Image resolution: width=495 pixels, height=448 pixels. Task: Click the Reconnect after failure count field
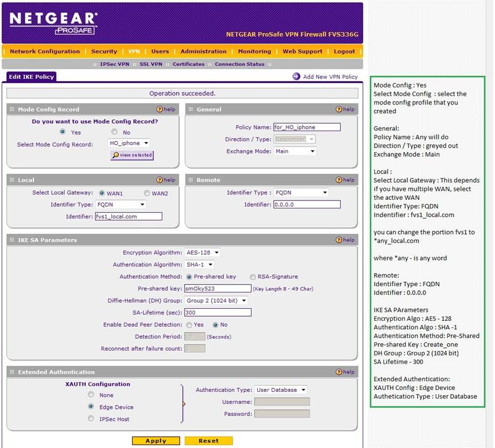(195, 349)
